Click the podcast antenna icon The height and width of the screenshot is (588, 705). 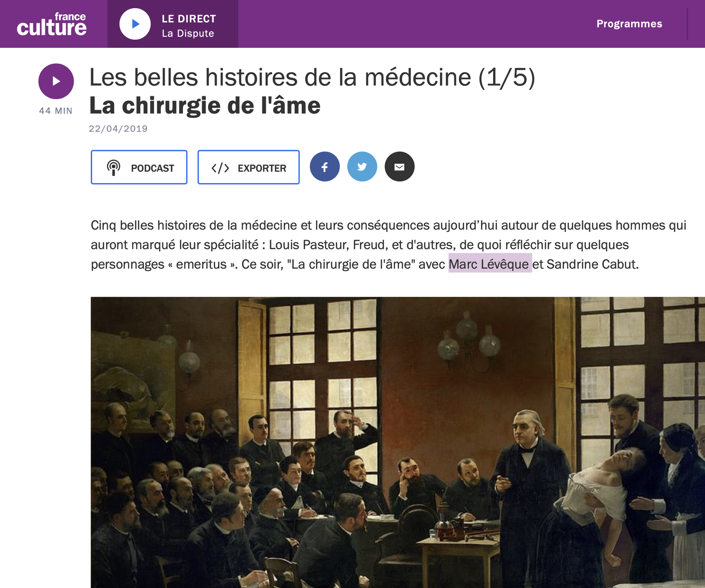114,168
